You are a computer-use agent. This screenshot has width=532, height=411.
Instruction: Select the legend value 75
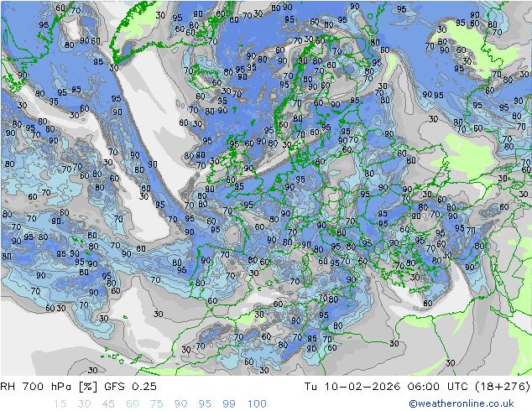157,404
